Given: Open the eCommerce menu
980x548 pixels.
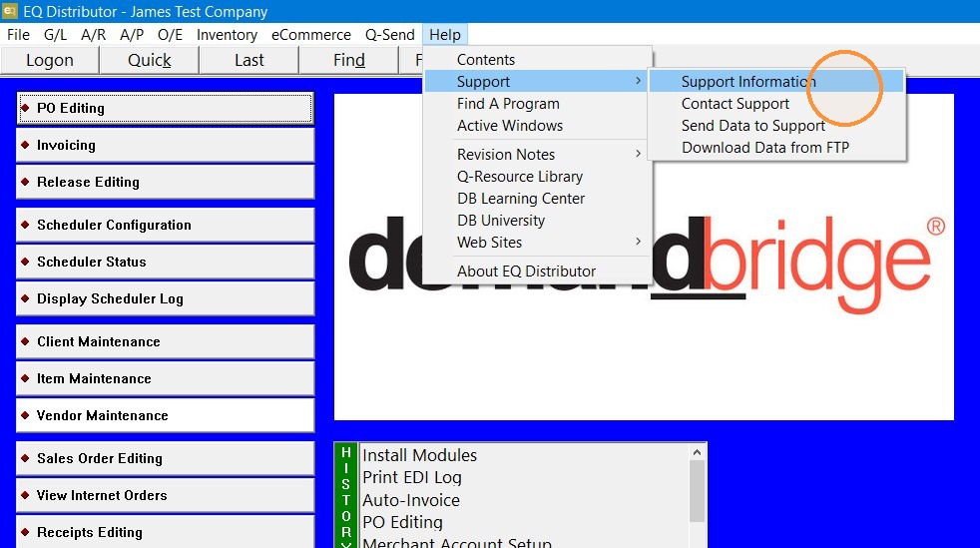Looking at the screenshot, I should point(310,35).
